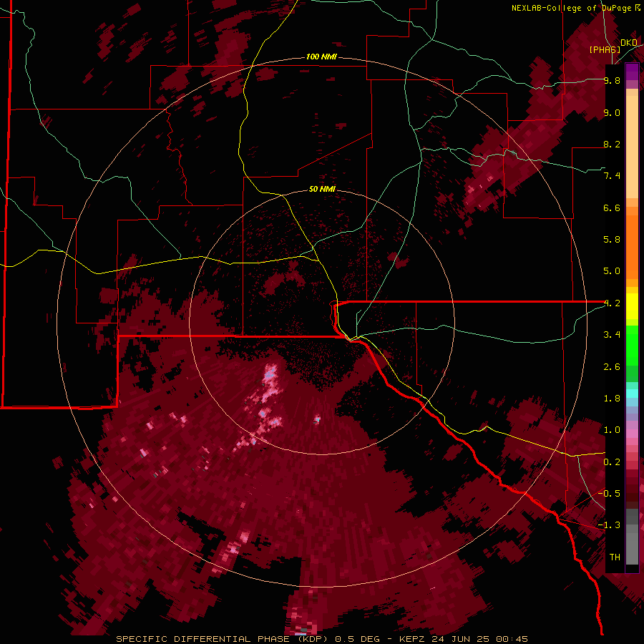The image size is (644, 644).
Task: Click the 2.6 value on the color scale
Action: [612, 367]
